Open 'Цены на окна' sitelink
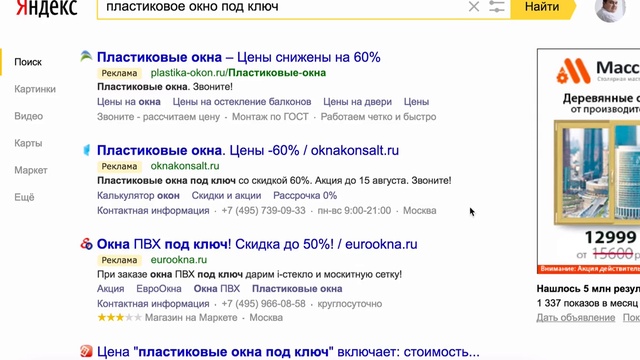Image resolution: width=640 pixels, height=360 pixels. (x=129, y=102)
